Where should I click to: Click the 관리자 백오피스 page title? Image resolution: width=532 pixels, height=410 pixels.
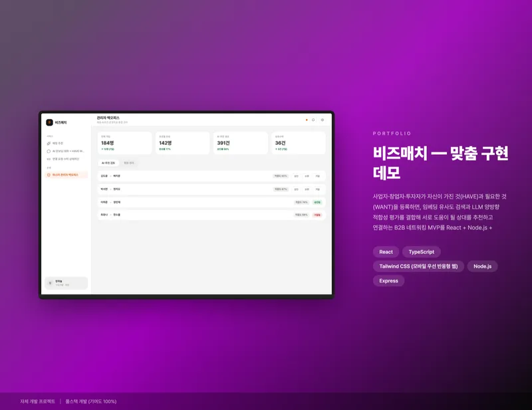(108, 118)
